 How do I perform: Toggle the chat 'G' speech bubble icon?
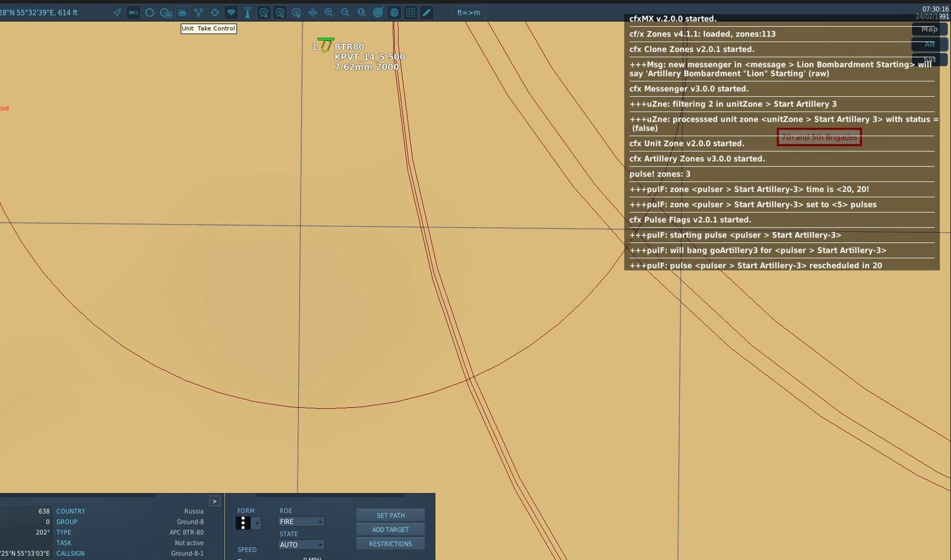[280, 13]
